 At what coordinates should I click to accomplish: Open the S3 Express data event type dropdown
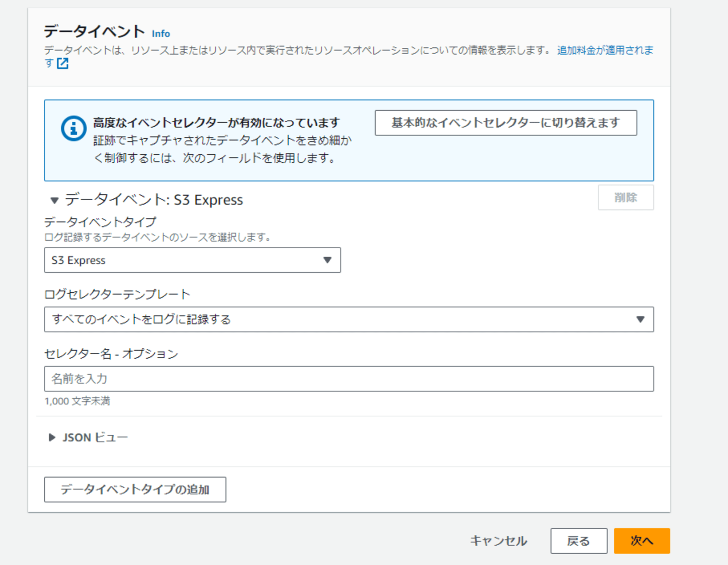pos(192,260)
